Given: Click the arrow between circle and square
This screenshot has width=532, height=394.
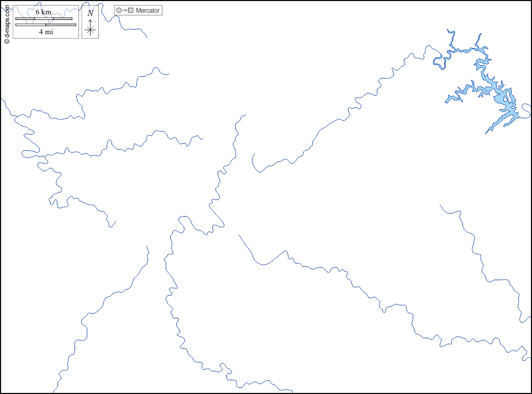Looking at the screenshot, I should (124, 10).
